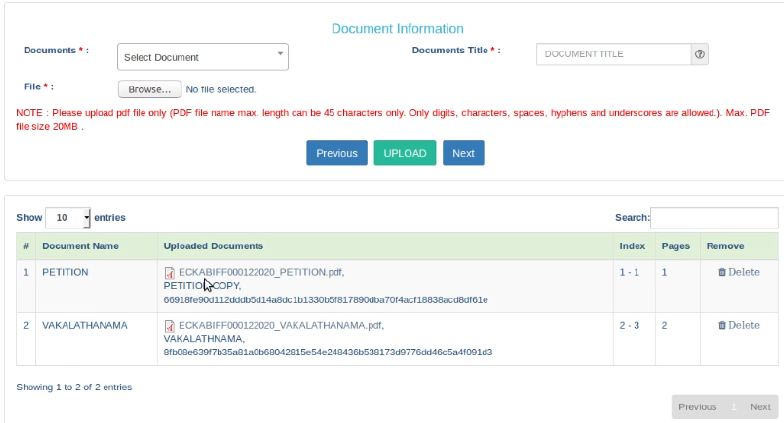Click the Browse file button

[x=150, y=89]
